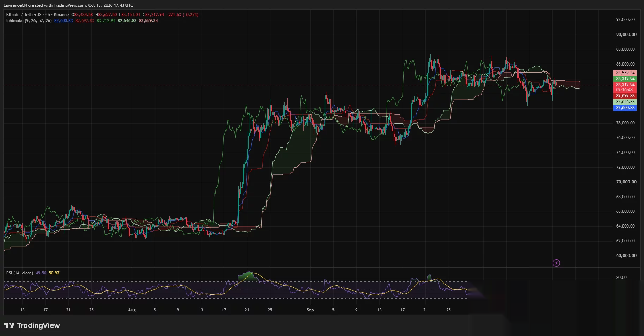Click the purple lightning bolt icon
Viewport: 644px width, 336px height.
(x=556, y=263)
